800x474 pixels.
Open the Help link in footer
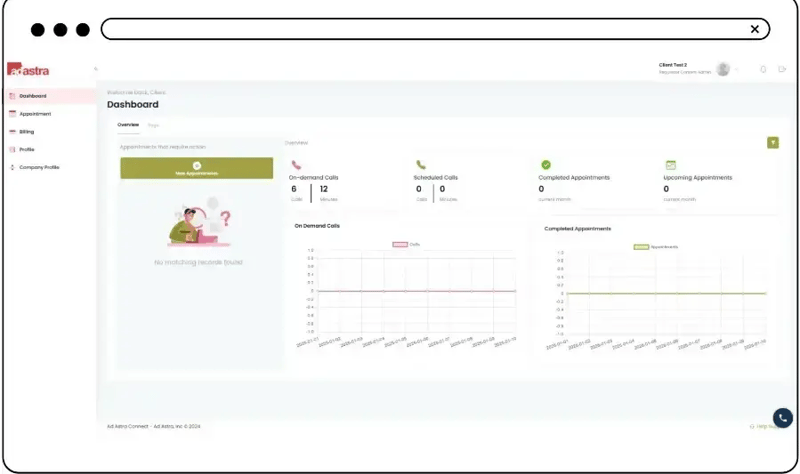point(764,427)
